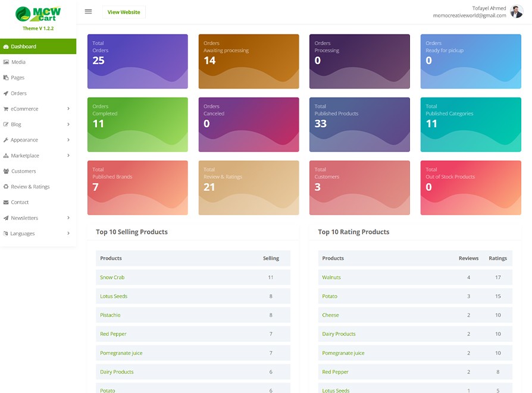Click the Review & Ratings icon
Image resolution: width=532 pixels, height=393 pixels.
pos(6,187)
